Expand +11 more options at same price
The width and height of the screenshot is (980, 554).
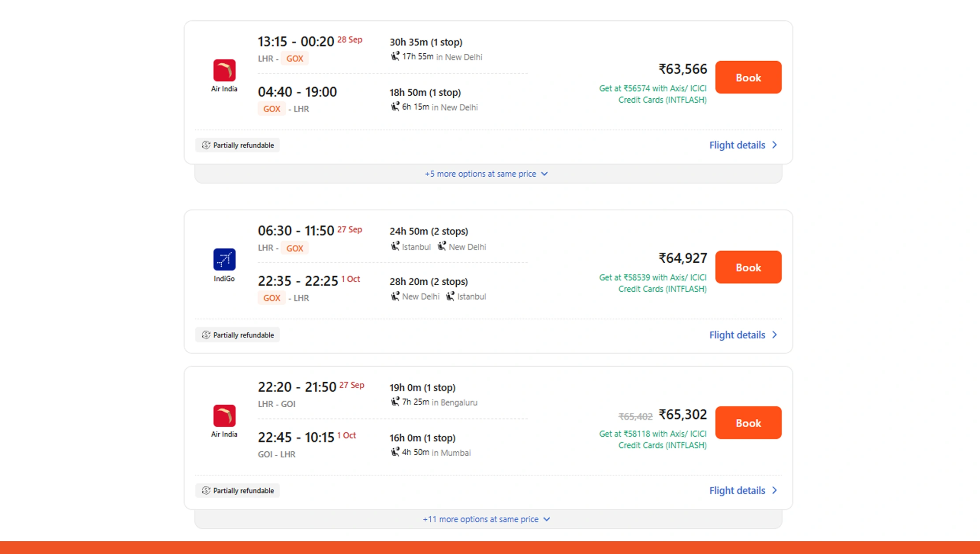486,519
